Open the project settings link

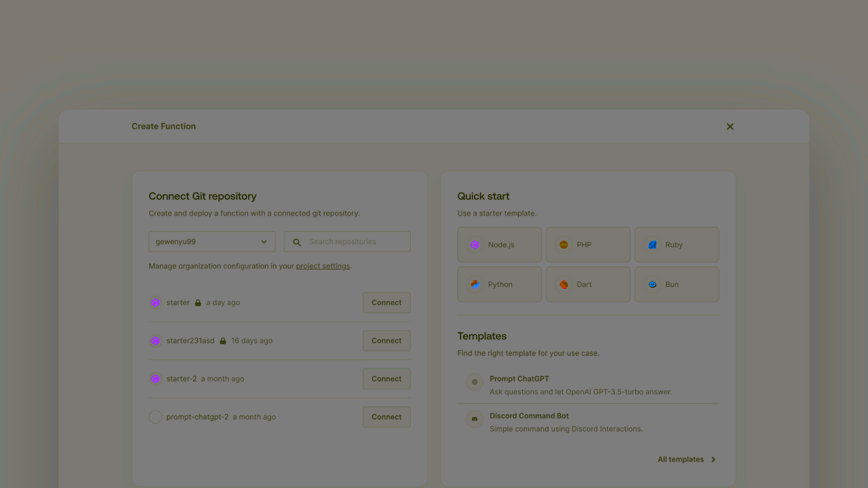point(322,266)
